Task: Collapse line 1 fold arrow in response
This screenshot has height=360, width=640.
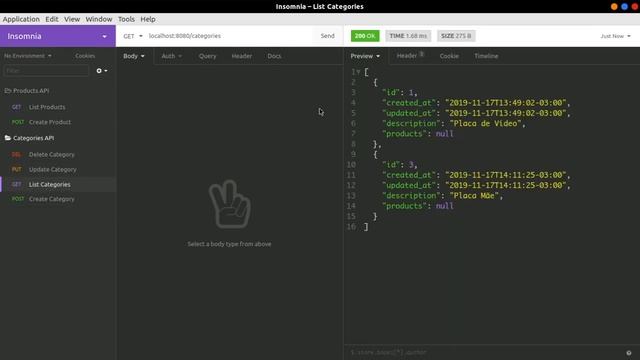Action: [358, 72]
